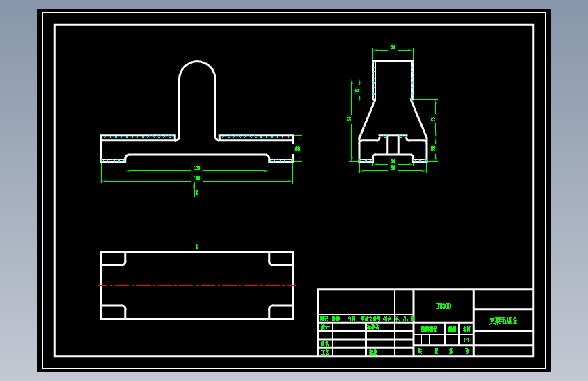588x381 pixels.
Task: Select the 处数 count column header
Action: [x=336, y=319]
